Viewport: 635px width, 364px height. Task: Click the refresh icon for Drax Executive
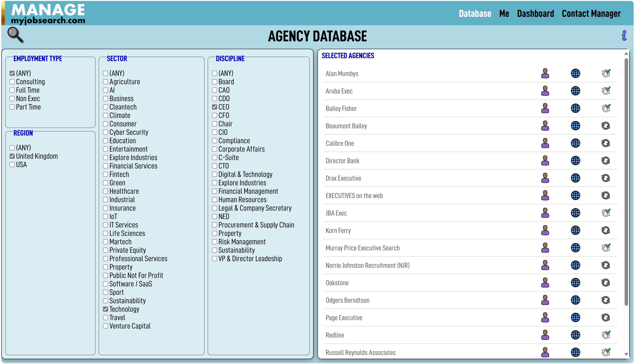(x=605, y=178)
